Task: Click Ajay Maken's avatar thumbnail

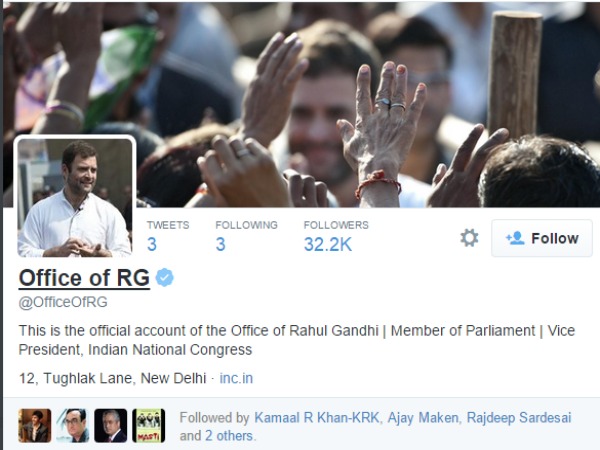Action: pos(73,426)
